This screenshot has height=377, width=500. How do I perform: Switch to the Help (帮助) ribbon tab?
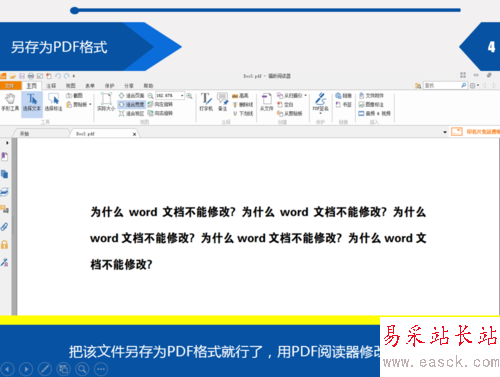click(x=148, y=86)
